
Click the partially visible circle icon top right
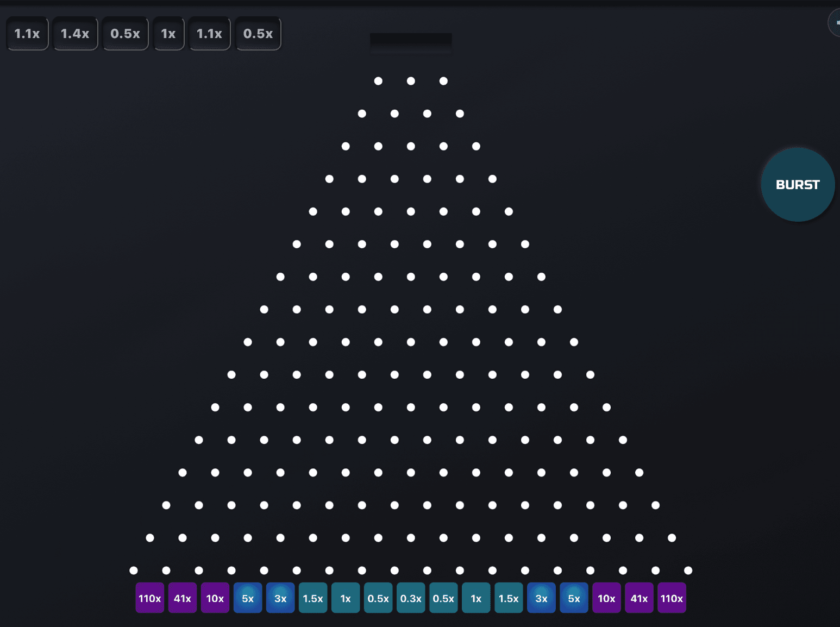coord(835,23)
